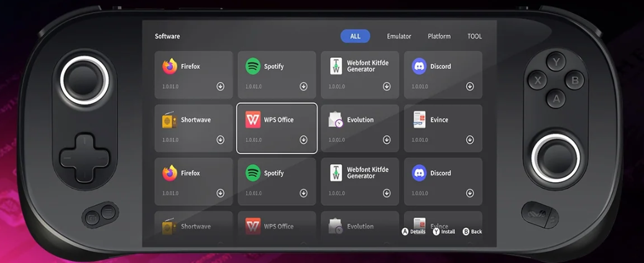Click the Evince document icon in second row
Image resolution: width=644 pixels, height=263 pixels.
[x=420, y=119]
